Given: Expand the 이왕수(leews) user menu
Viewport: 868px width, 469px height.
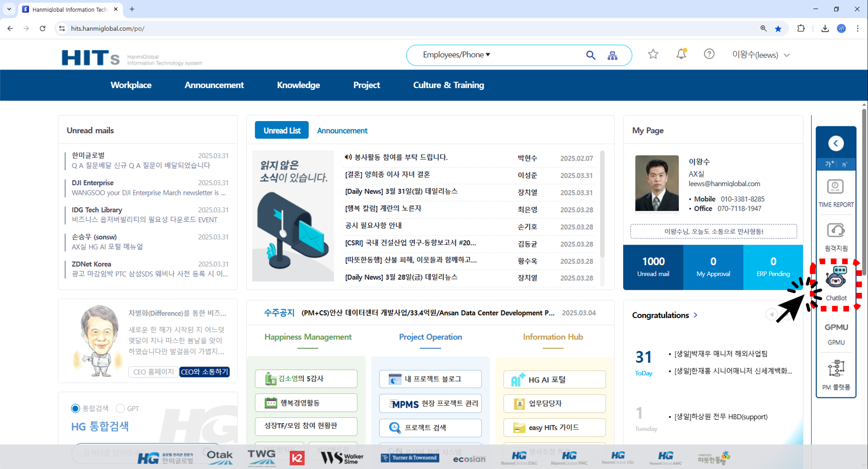Looking at the screenshot, I should tap(761, 55).
